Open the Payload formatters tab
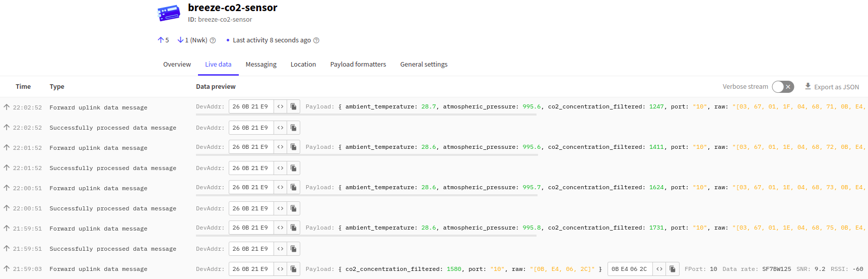This screenshot has height=279, width=868. (358, 65)
